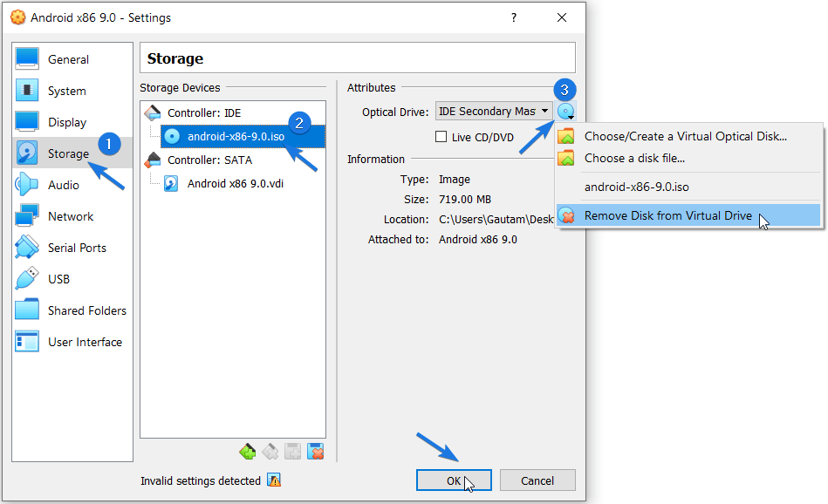Image resolution: width=828 pixels, height=504 pixels.
Task: Select the Android x86 9.0.vdi disk entry
Action: [x=236, y=184]
